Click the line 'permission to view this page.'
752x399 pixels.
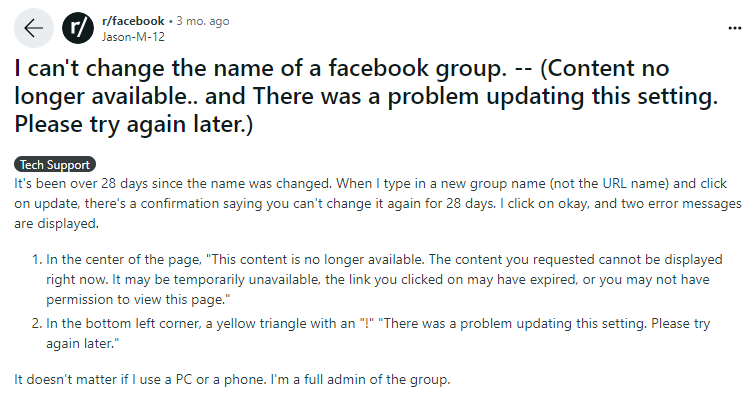point(138,300)
